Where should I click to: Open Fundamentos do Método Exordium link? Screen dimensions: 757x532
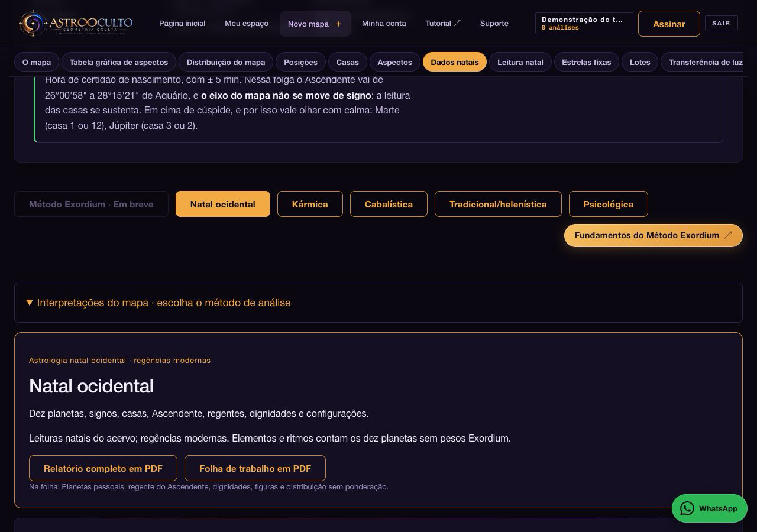654,235
